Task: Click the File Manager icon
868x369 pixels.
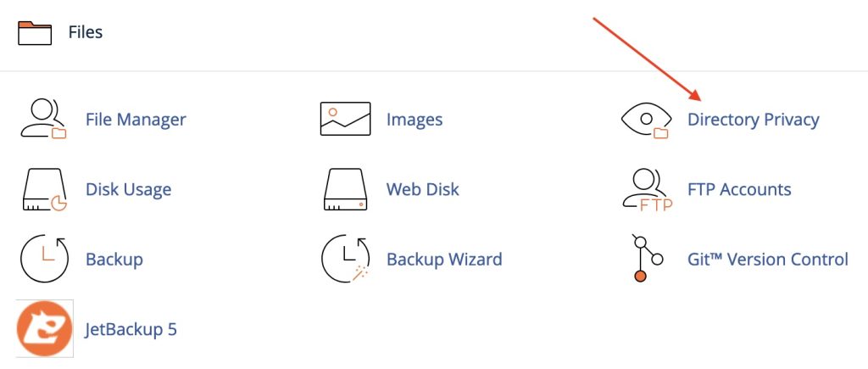Action: pyautogui.click(x=44, y=119)
